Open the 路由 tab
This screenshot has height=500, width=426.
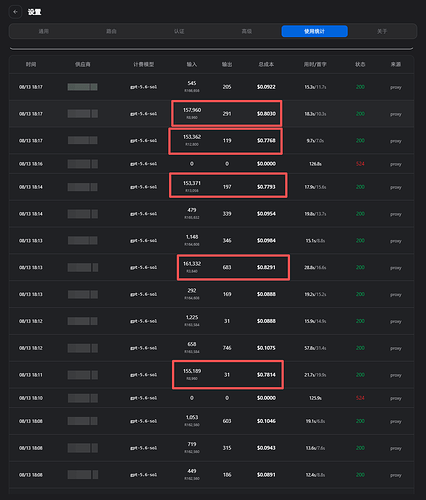click(111, 31)
